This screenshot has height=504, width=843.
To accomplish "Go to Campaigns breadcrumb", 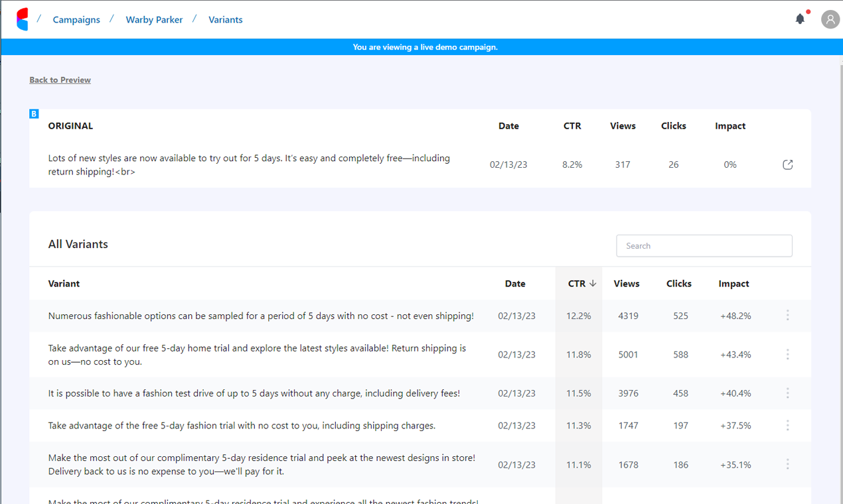I will pyautogui.click(x=76, y=20).
